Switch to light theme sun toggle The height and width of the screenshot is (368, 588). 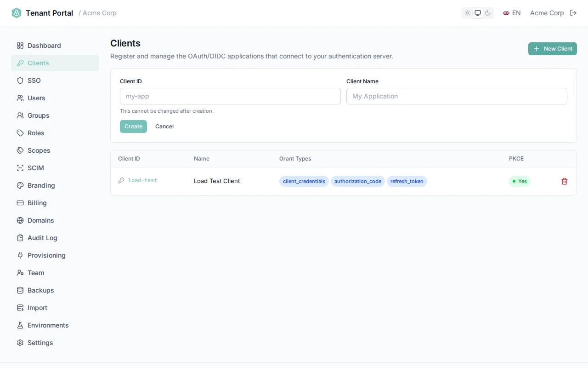(x=468, y=13)
